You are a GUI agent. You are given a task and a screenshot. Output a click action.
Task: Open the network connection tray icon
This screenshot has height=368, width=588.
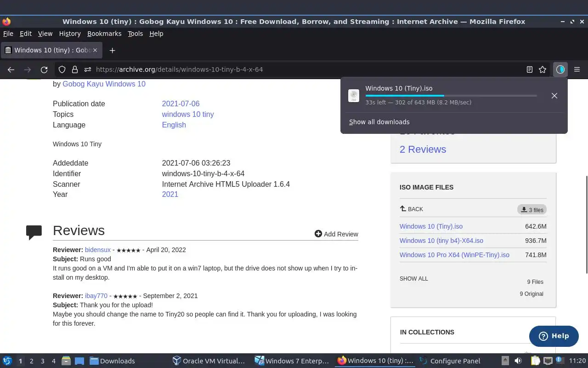coord(548,361)
